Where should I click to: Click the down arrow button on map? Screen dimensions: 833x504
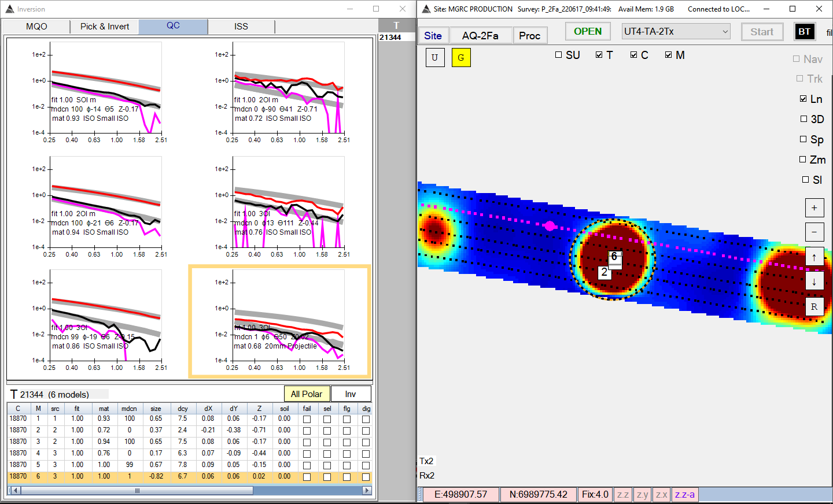[814, 281]
